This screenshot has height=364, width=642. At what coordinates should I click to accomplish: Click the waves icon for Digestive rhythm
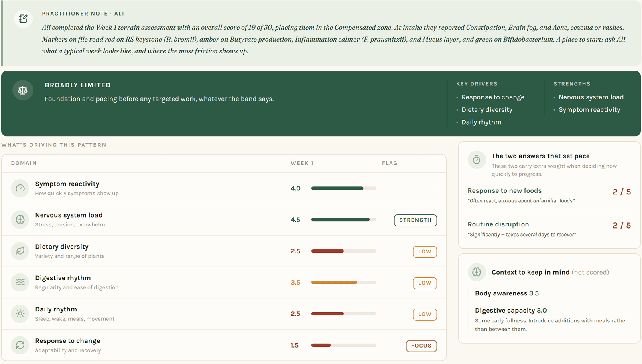coord(20,283)
